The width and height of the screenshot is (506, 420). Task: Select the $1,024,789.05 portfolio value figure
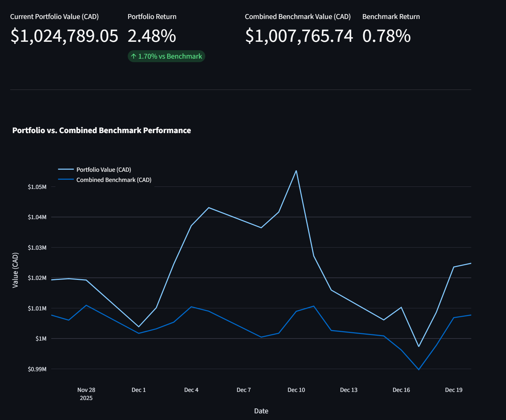[64, 36]
